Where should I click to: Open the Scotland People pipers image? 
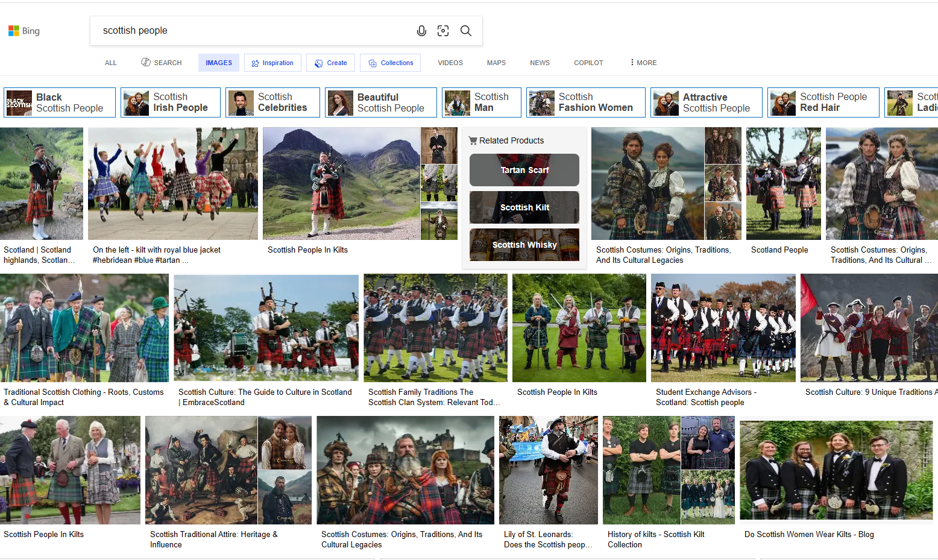pos(784,184)
